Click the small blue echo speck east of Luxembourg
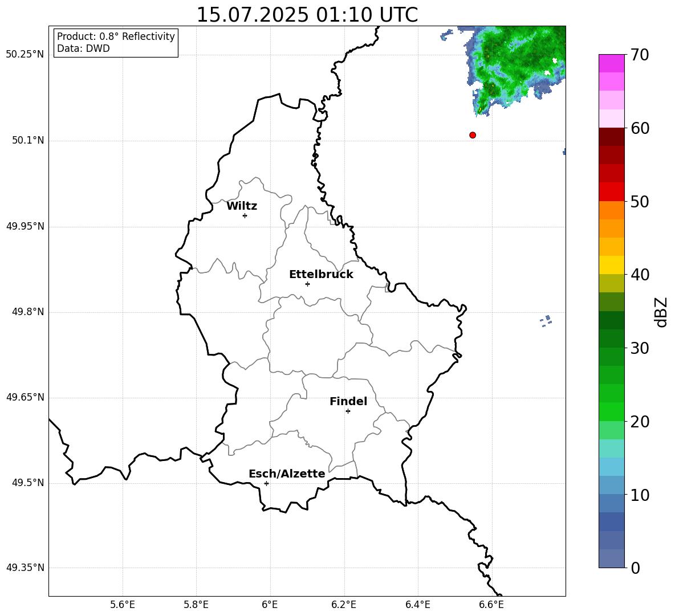This screenshot has width=675, height=616. pyautogui.click(x=546, y=320)
